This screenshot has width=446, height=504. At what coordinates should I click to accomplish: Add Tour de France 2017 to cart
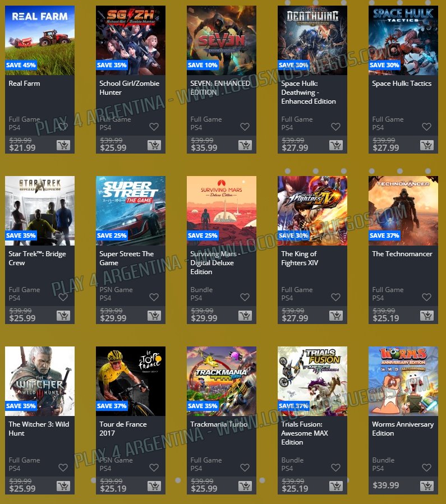(154, 486)
